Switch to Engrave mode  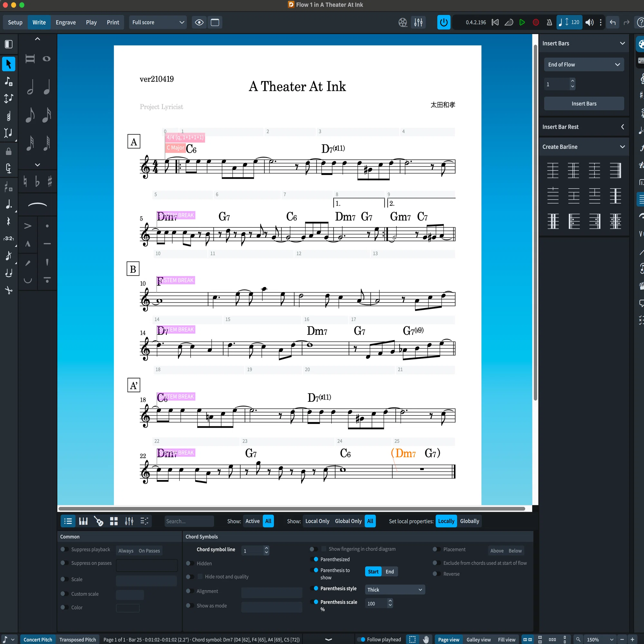[x=66, y=22]
